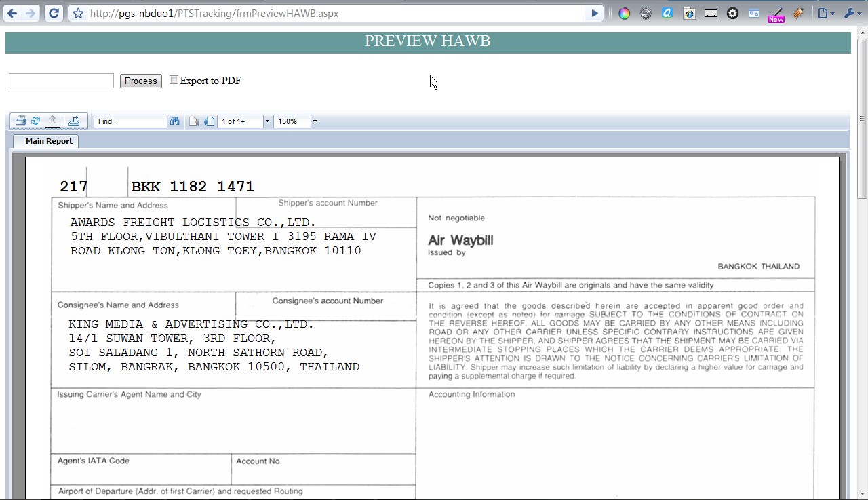Open the pen extension marked New

point(776,14)
